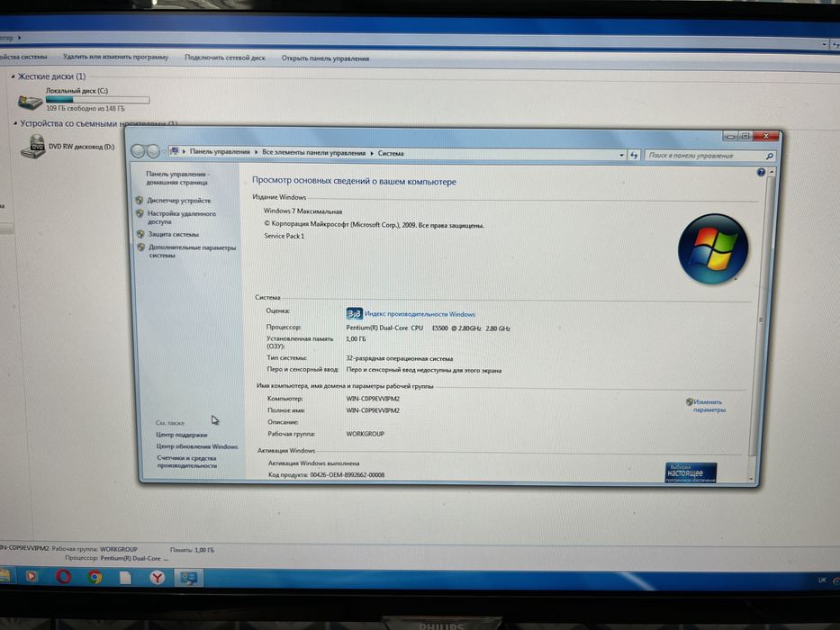Open Yandex Browser from the taskbar
Screen dimensions: 840x630
click(x=157, y=578)
